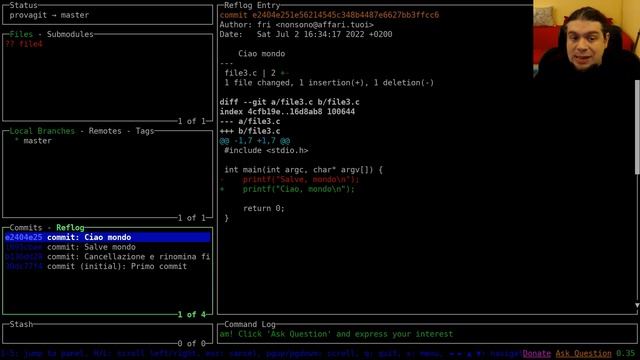Click the '1 of 4' counter in Reflog panel
Viewport: 640px width, 360px height.
click(x=191, y=315)
